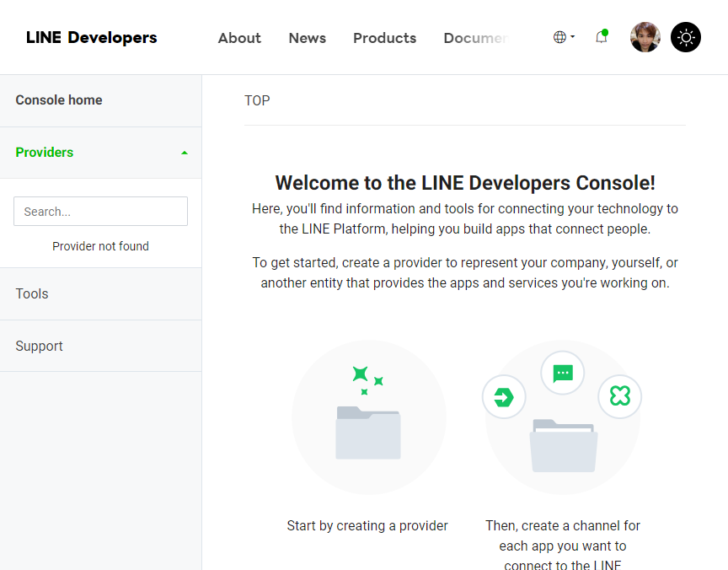Open Tools in the sidebar
The height and width of the screenshot is (570, 728).
101,294
